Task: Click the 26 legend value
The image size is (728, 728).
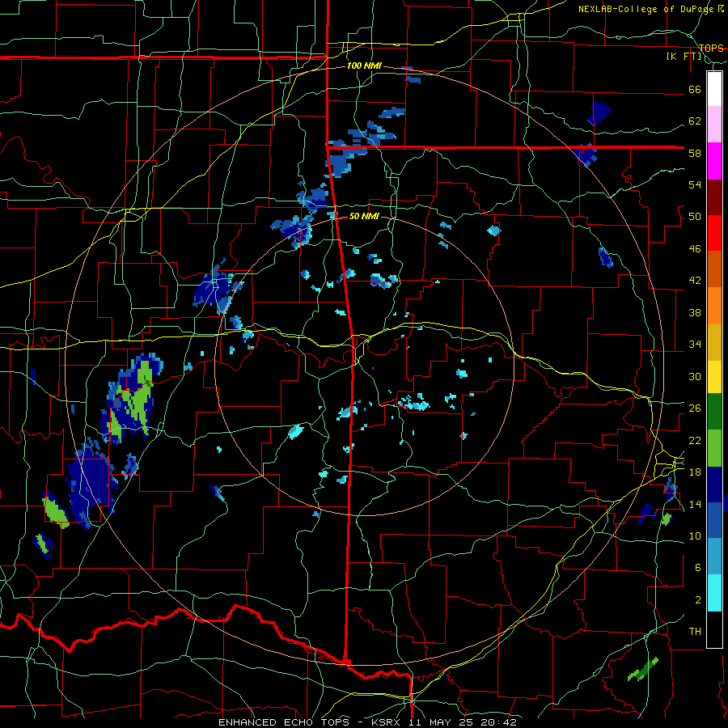Action: (695, 408)
